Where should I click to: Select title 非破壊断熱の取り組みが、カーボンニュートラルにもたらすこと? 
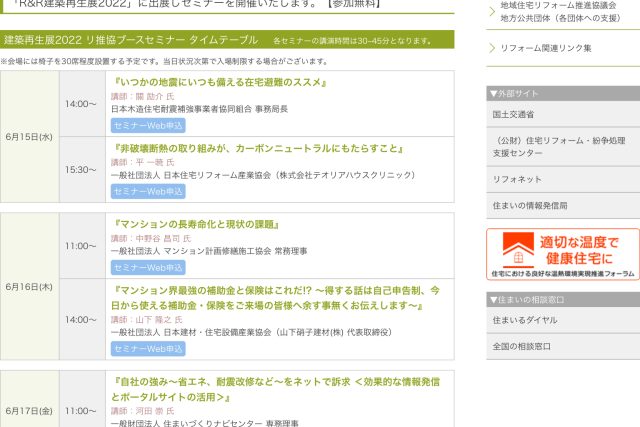257,148
